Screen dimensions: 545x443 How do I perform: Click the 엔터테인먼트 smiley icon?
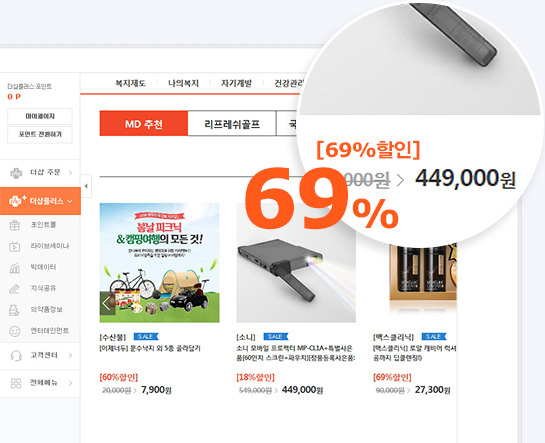click(15, 331)
